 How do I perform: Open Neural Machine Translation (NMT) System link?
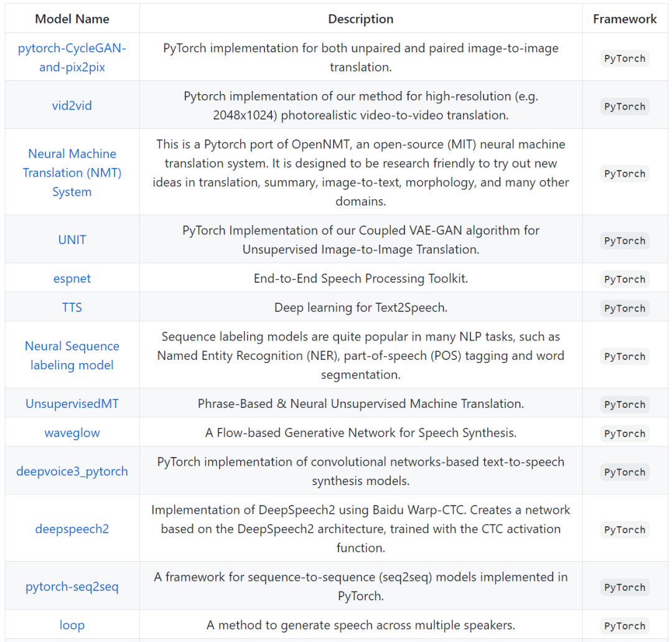[72, 172]
